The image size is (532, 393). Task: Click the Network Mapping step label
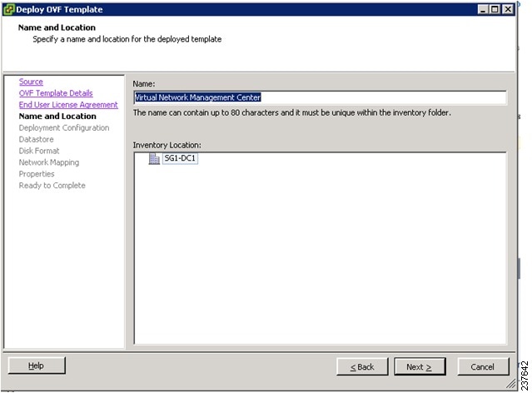[x=49, y=162]
